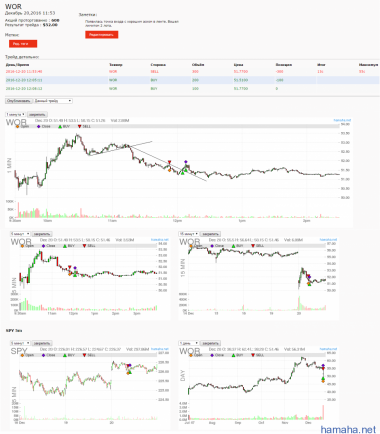Click orange Open legend icon in 15 MIN chart

(191, 246)
